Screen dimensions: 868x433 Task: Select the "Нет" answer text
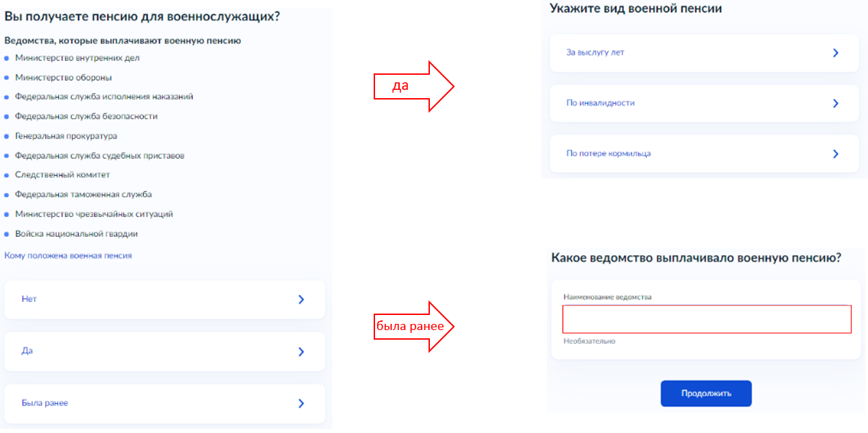coord(29,299)
